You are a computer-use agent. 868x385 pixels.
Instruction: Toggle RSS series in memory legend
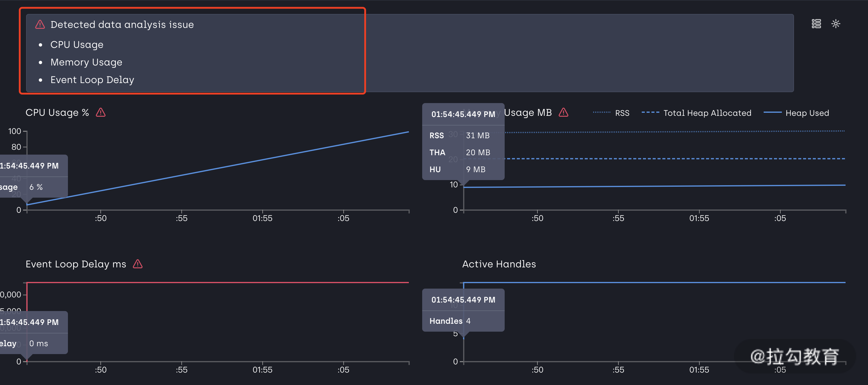coord(622,113)
